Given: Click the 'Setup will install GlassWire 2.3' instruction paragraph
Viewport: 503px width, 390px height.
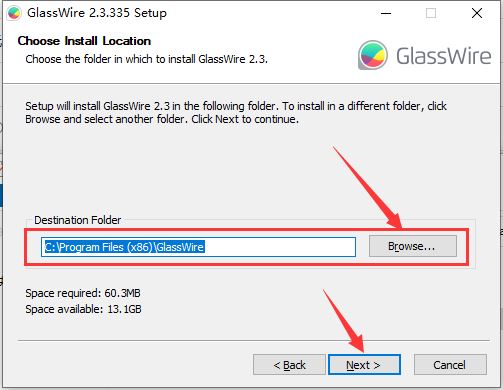Looking at the screenshot, I should click(x=236, y=113).
